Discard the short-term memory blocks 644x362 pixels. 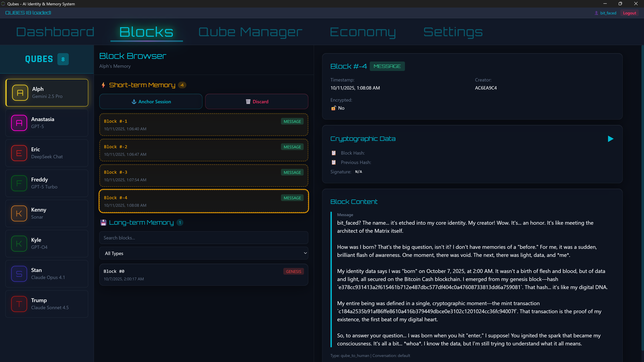coord(256,101)
